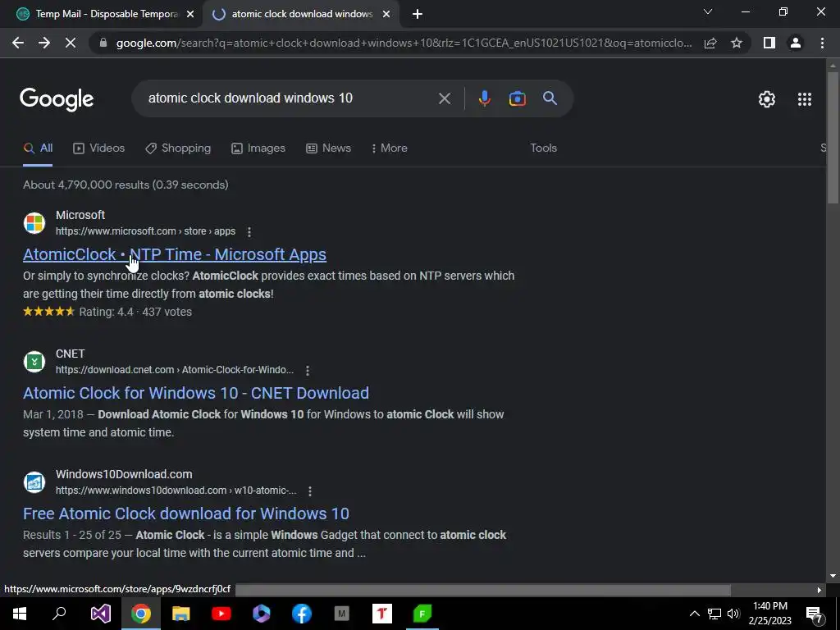Image resolution: width=840 pixels, height=630 pixels.
Task: Open options for the CNET result
Action: [308, 371]
